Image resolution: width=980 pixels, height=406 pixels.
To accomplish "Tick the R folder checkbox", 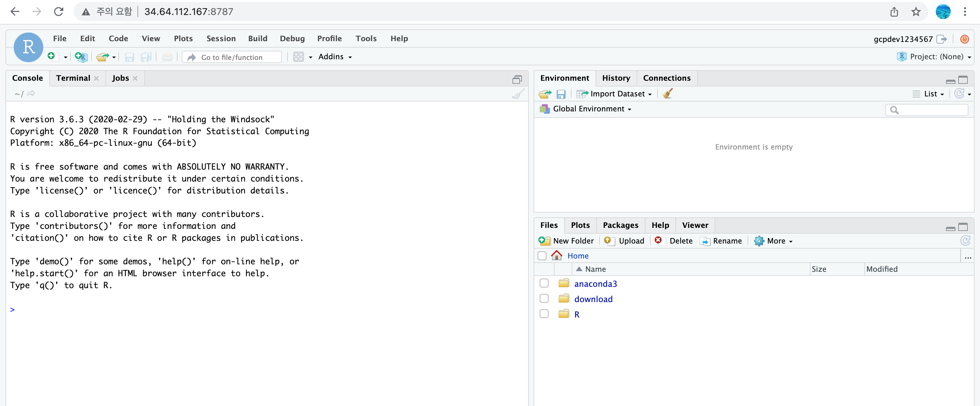I will [544, 314].
